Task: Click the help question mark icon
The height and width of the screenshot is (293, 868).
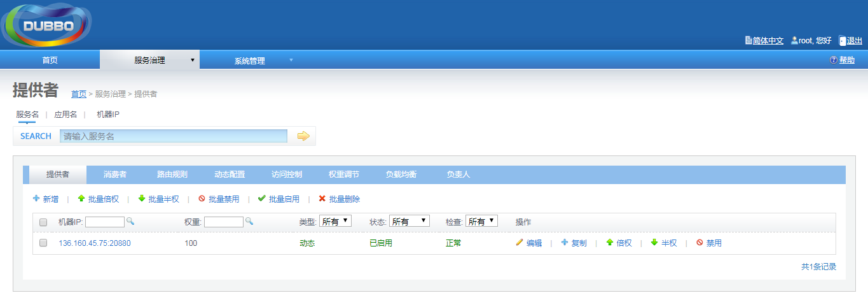Action: coord(834,60)
